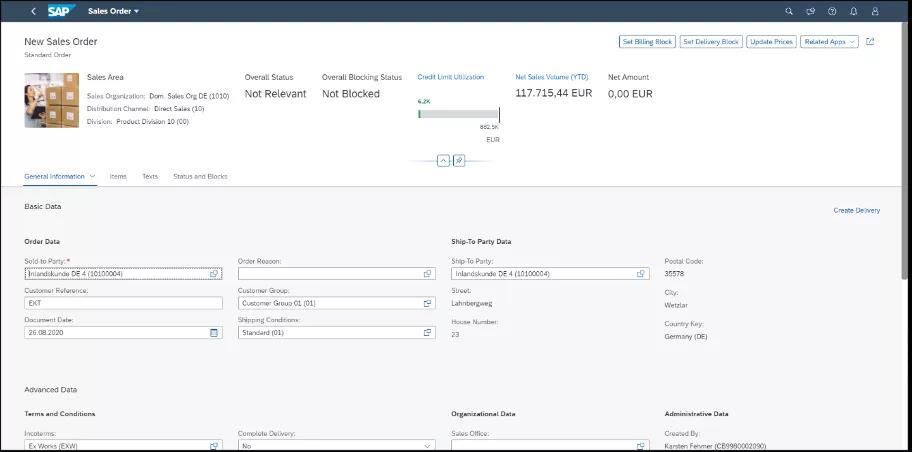
Task: Click the credit limit utilization bar chart
Action: 458,114
